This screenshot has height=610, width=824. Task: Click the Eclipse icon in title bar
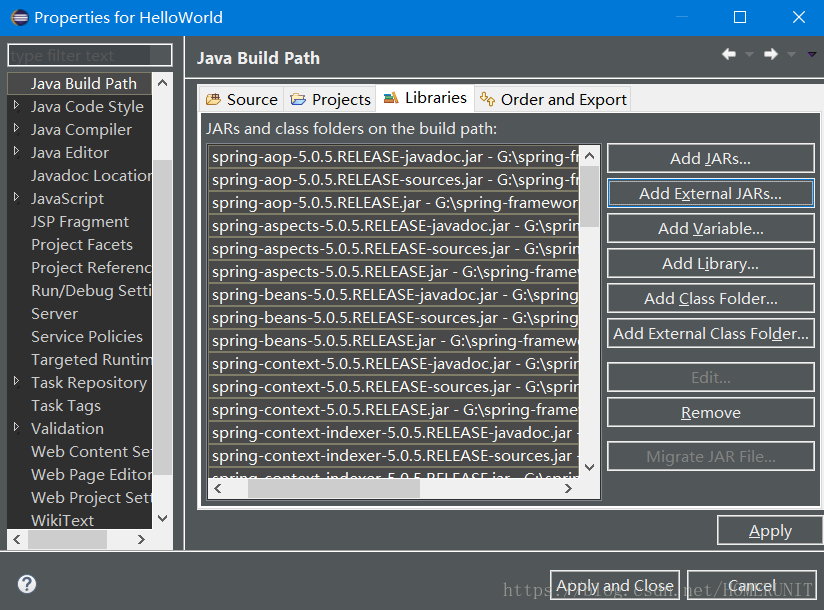click(x=19, y=17)
